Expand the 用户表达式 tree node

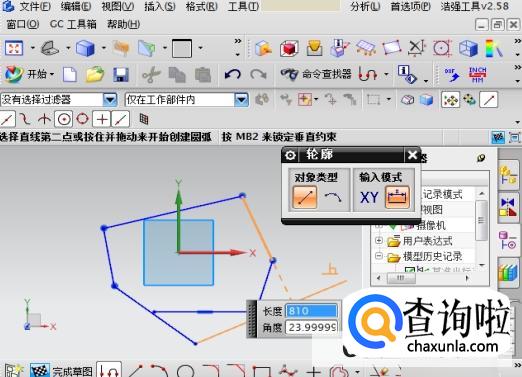coord(379,240)
